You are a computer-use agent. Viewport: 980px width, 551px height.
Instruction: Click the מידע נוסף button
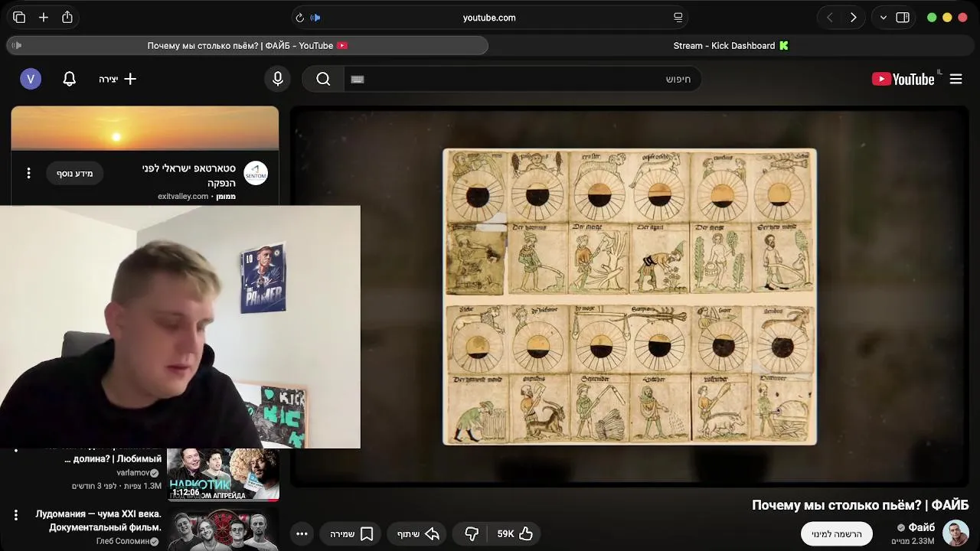click(x=75, y=174)
